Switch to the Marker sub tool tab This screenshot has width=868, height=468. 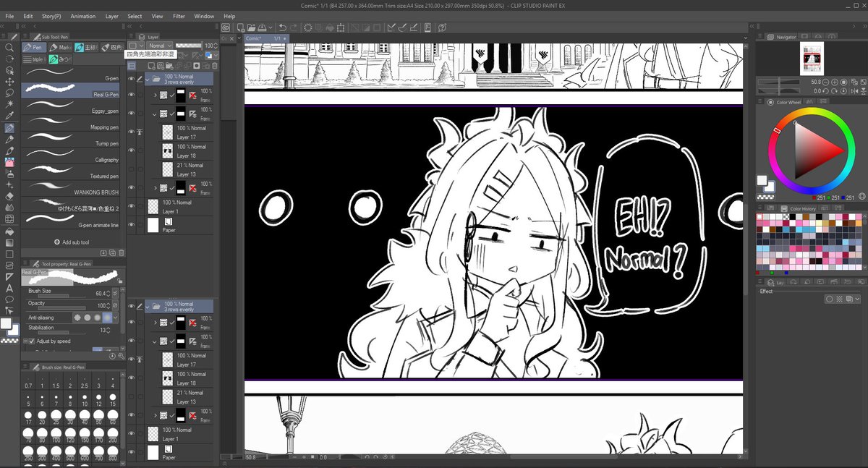pos(60,47)
